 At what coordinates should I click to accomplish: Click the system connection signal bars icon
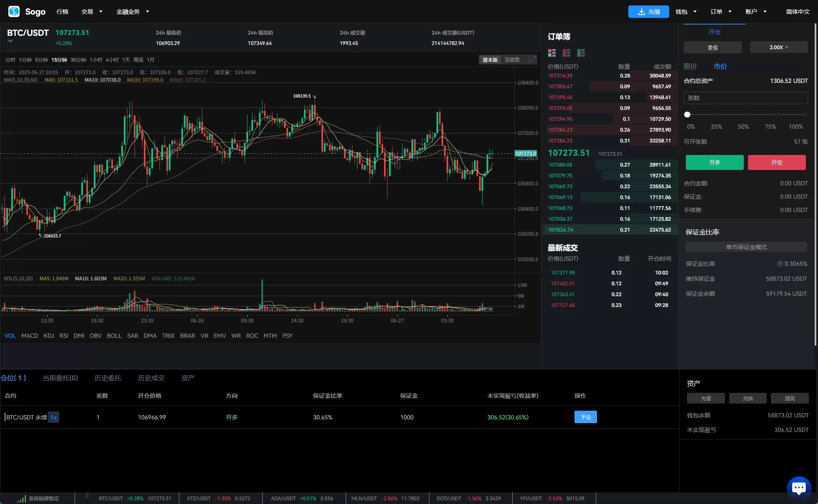point(21,499)
